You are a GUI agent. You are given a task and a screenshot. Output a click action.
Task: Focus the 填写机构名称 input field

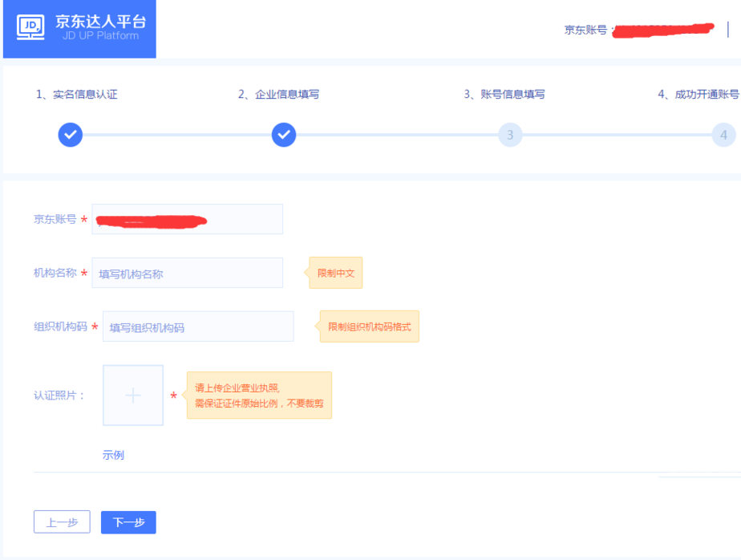point(188,273)
